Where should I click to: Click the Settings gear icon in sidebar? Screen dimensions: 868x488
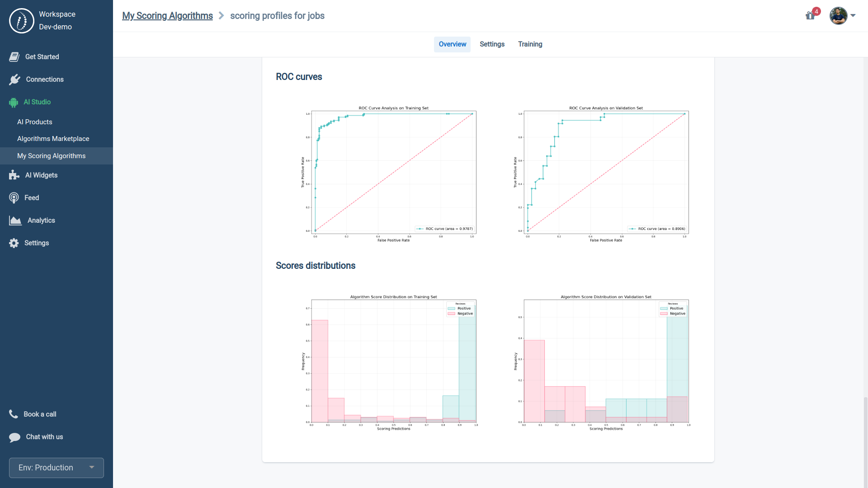pos(14,243)
